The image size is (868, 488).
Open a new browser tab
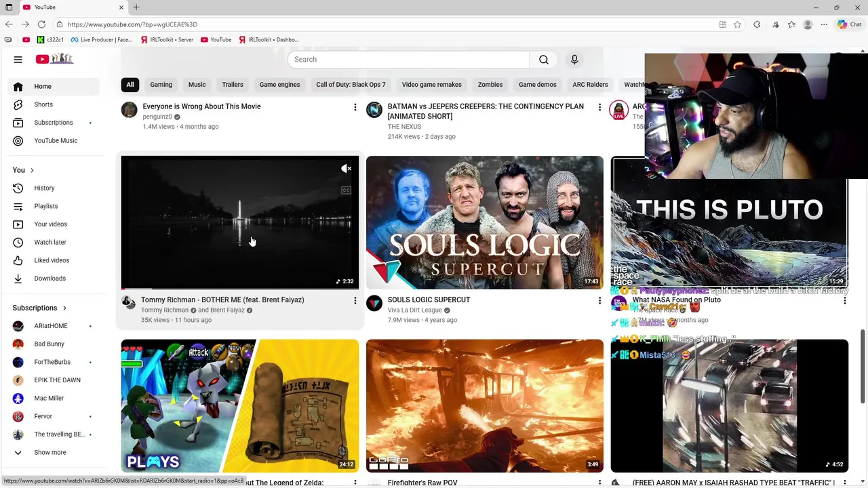click(x=136, y=7)
